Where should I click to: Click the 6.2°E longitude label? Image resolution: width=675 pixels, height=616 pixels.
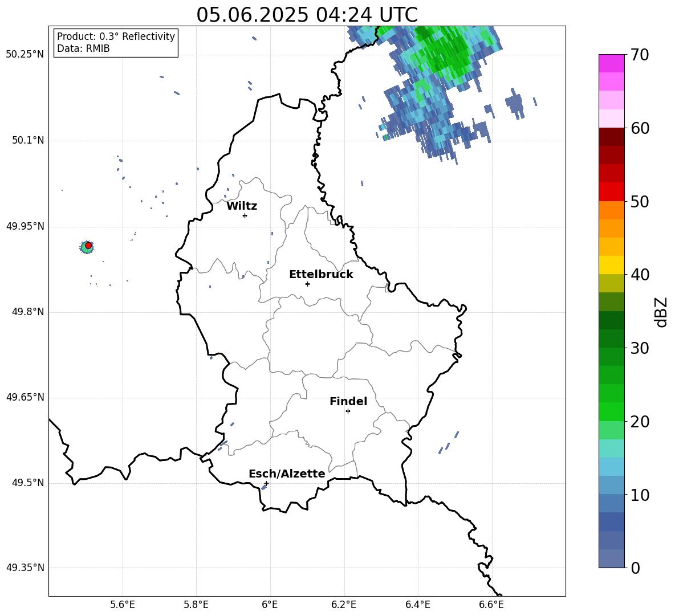(344, 605)
